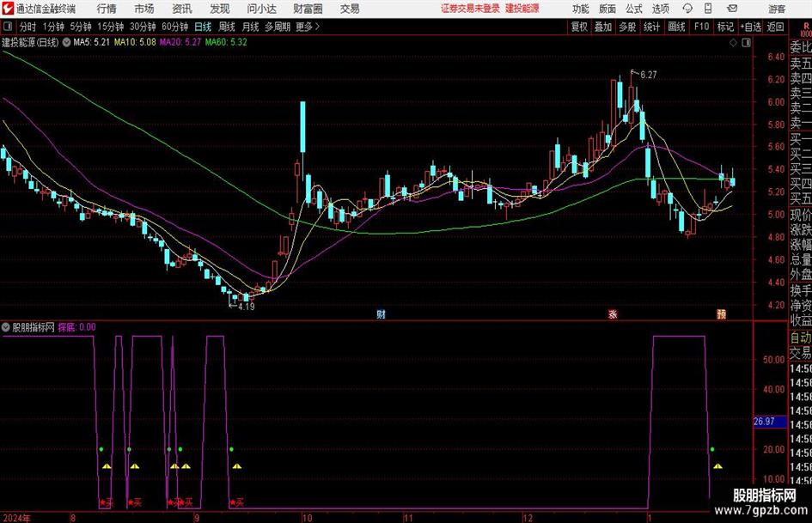Image resolution: width=812 pixels, height=523 pixels.
Task: Switch to 月线 period tab
Action: 251,27
